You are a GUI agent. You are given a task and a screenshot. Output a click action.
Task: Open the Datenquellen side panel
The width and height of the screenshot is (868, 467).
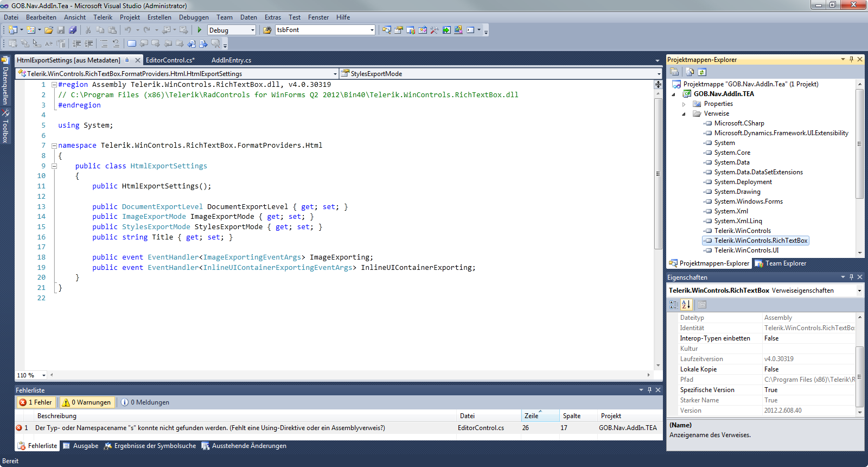pyautogui.click(x=5, y=80)
